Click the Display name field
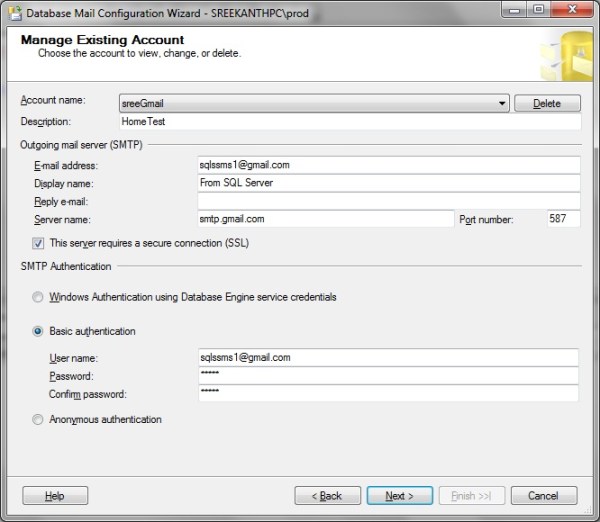 pyautogui.click(x=388, y=183)
